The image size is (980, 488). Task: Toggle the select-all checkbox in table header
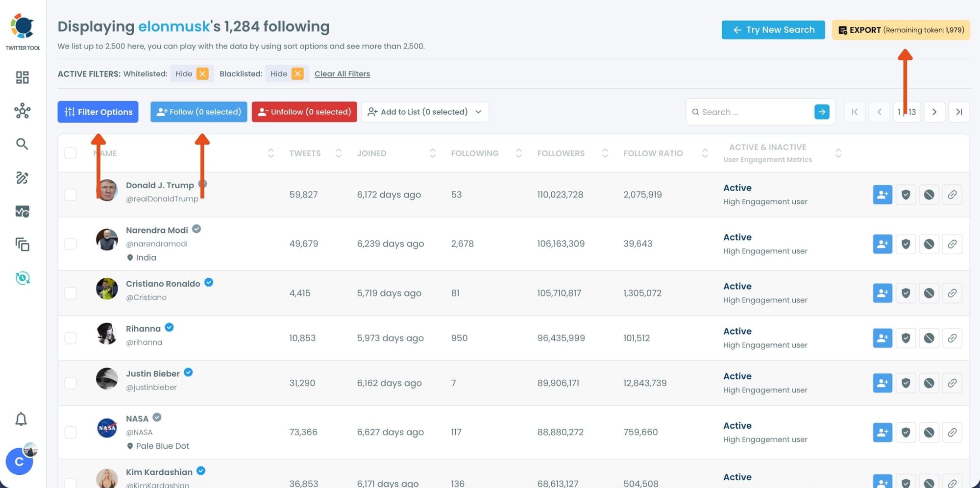coord(71,153)
